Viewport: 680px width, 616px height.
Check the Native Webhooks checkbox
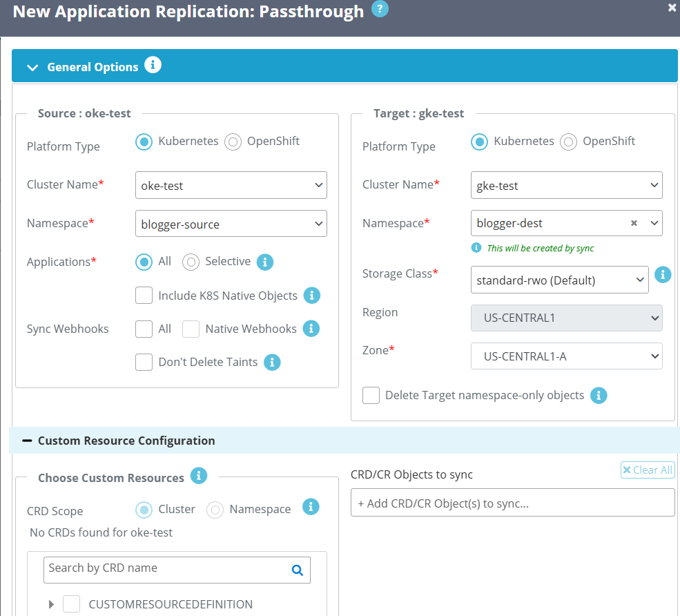point(191,329)
